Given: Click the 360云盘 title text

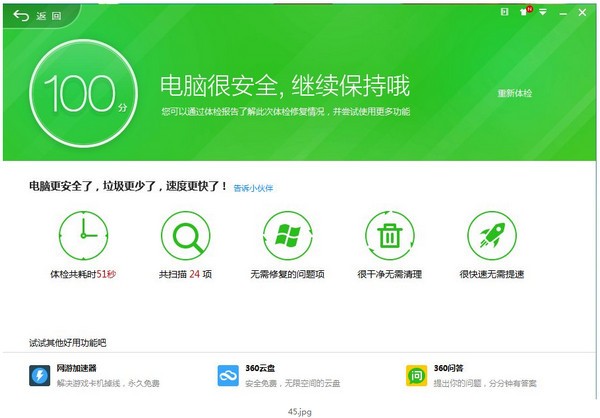Looking at the screenshot, I should (x=260, y=368).
